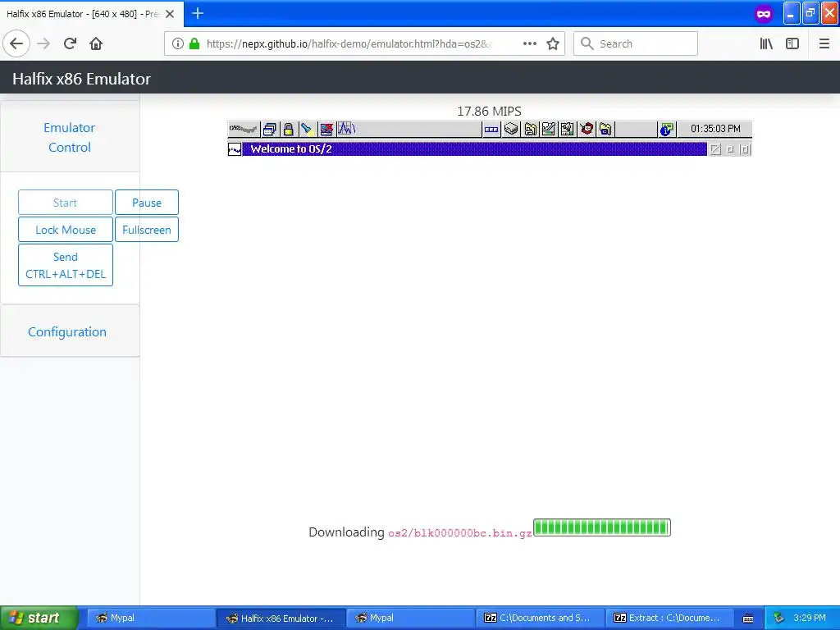This screenshot has width=840, height=630.
Task: Click the os2/blk000000bc.bin.gz file name
Action: click(460, 533)
